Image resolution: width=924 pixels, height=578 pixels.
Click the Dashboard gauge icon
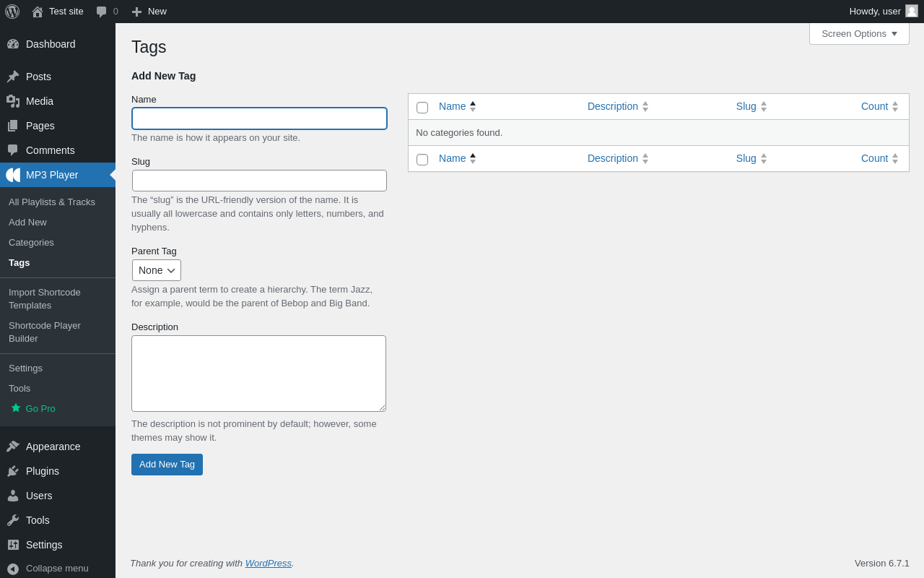coord(13,44)
